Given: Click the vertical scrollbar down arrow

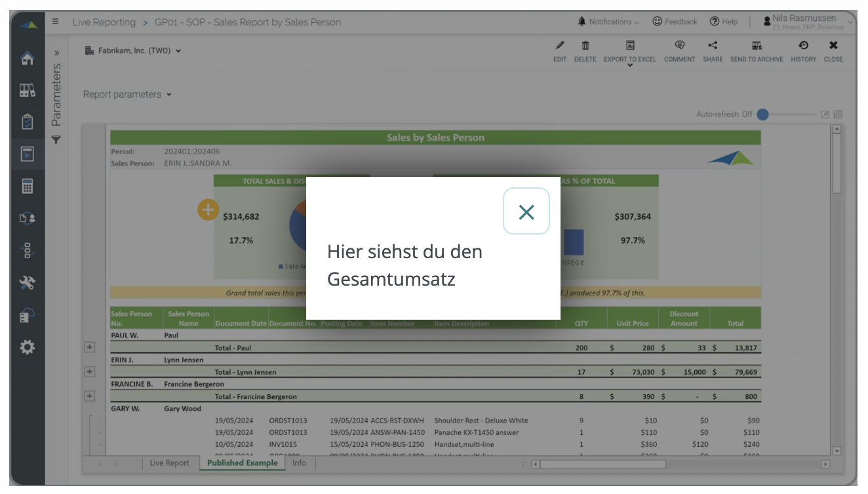Looking at the screenshot, I should pyautogui.click(x=837, y=451).
